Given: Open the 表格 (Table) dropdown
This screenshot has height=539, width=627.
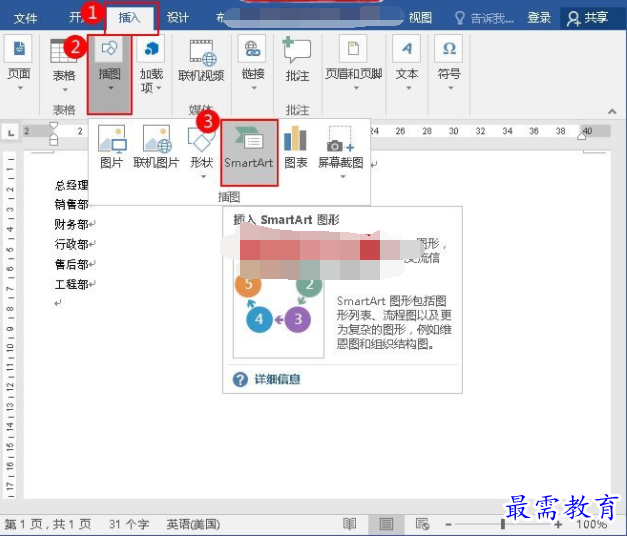Looking at the screenshot, I should click(x=64, y=66).
